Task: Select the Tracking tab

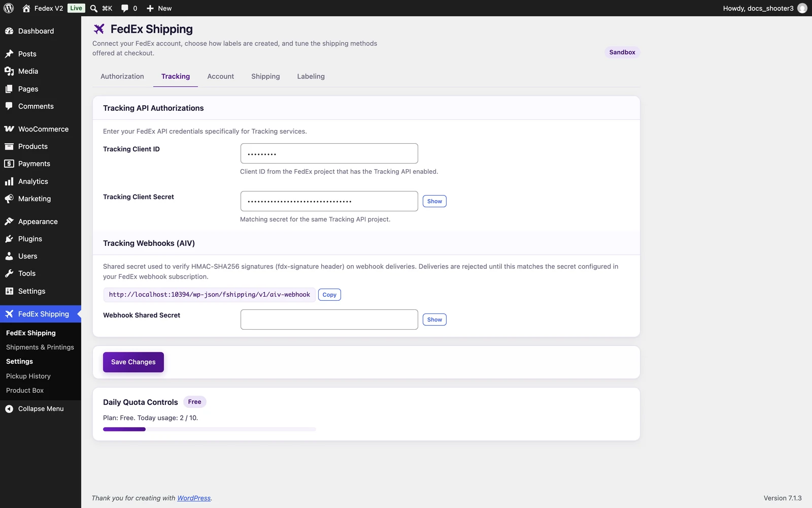Action: point(176,76)
